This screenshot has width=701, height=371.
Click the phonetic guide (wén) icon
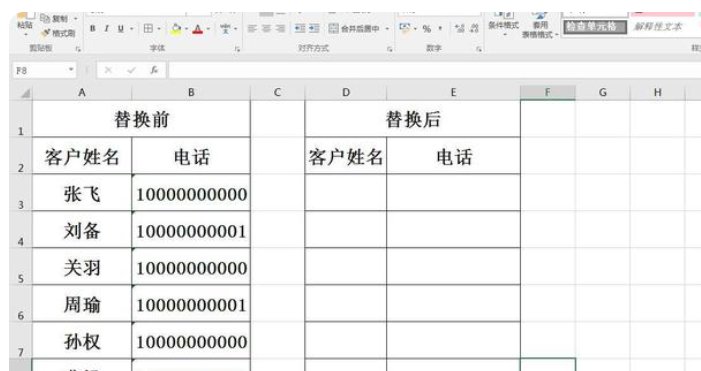(225, 29)
